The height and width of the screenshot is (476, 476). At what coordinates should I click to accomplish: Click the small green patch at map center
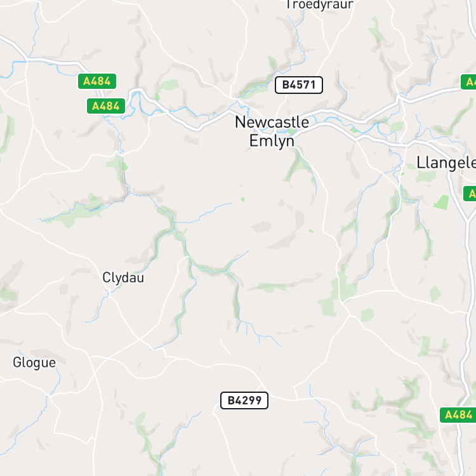coord(242,199)
